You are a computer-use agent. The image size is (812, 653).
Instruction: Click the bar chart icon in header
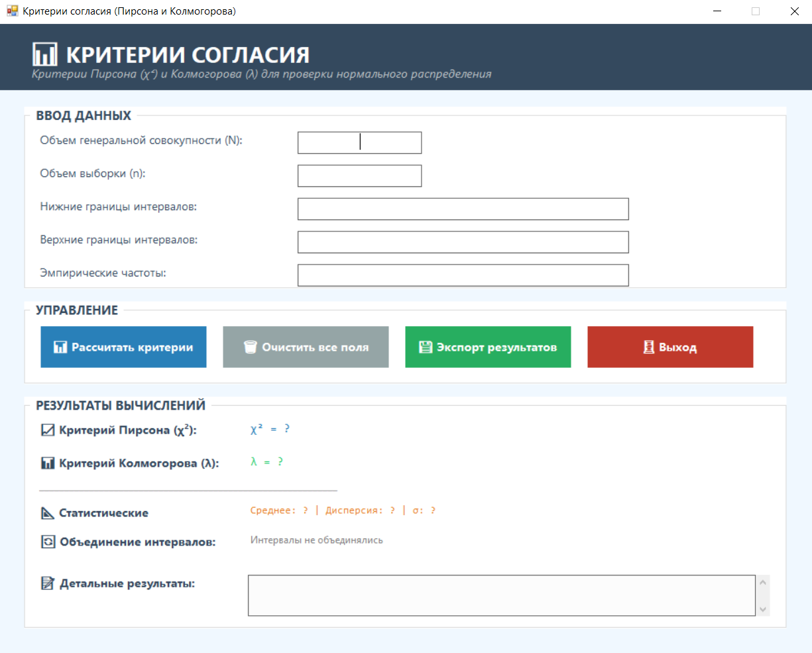point(45,54)
